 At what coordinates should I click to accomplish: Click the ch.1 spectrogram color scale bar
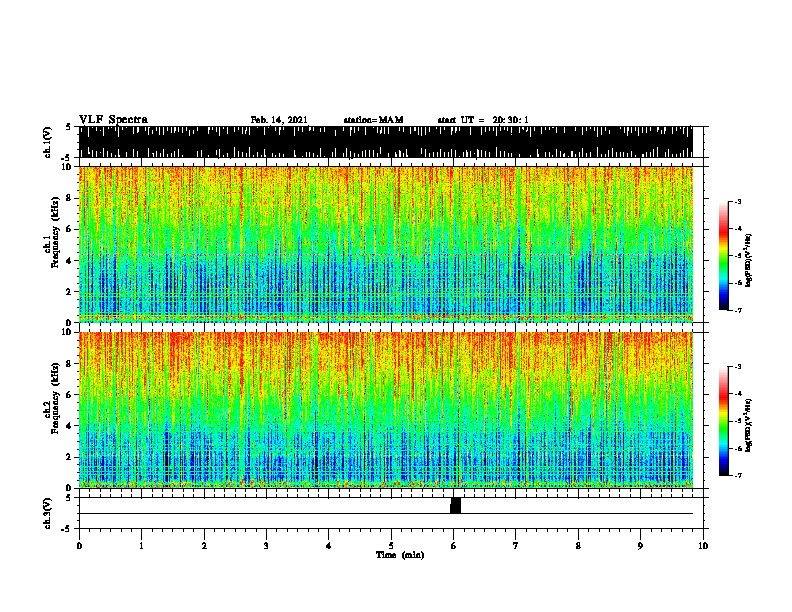[724, 256]
